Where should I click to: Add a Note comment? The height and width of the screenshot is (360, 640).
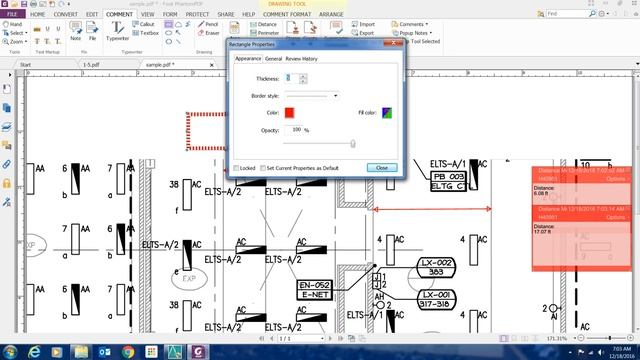[76, 31]
